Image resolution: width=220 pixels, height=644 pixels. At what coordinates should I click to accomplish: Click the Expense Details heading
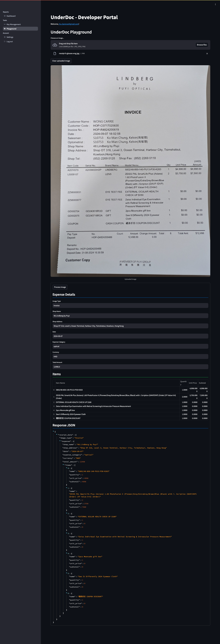64,295
